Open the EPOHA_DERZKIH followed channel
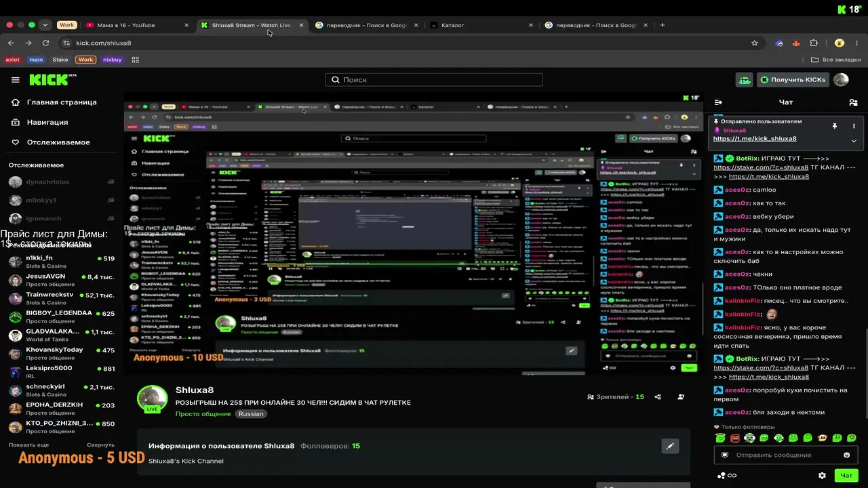Viewport: 868px width, 488px height. tap(61, 409)
